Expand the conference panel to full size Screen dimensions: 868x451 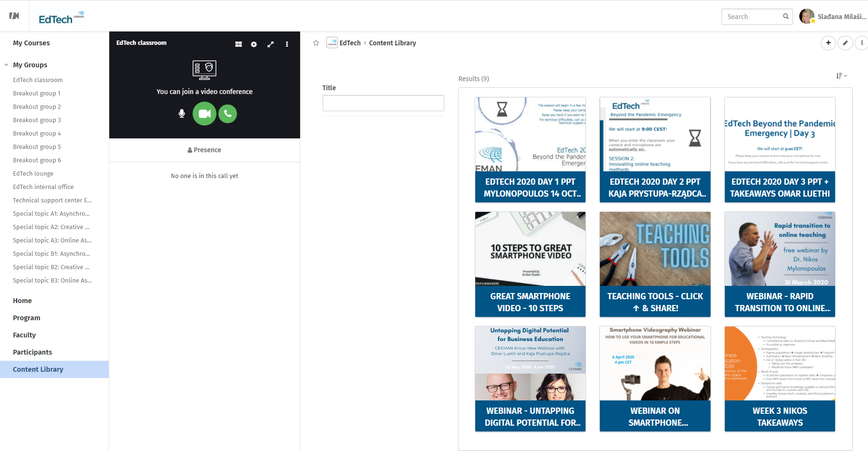pyautogui.click(x=271, y=44)
